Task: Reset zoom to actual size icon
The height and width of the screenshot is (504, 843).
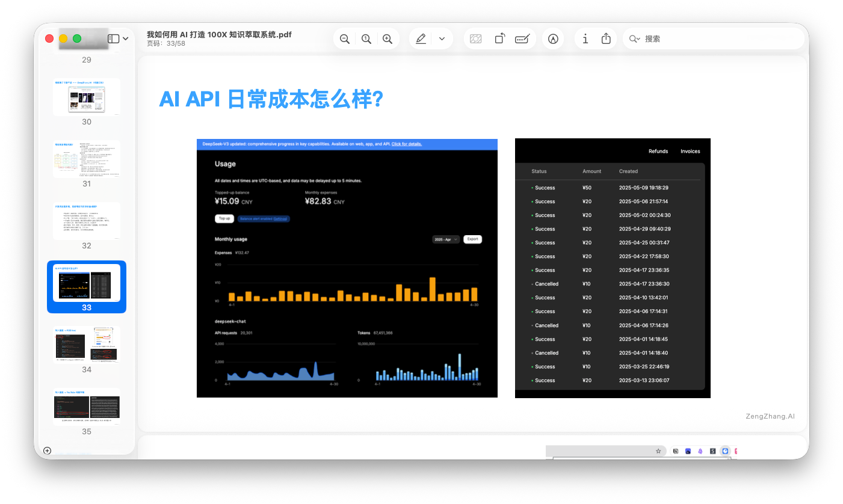Action: click(366, 38)
